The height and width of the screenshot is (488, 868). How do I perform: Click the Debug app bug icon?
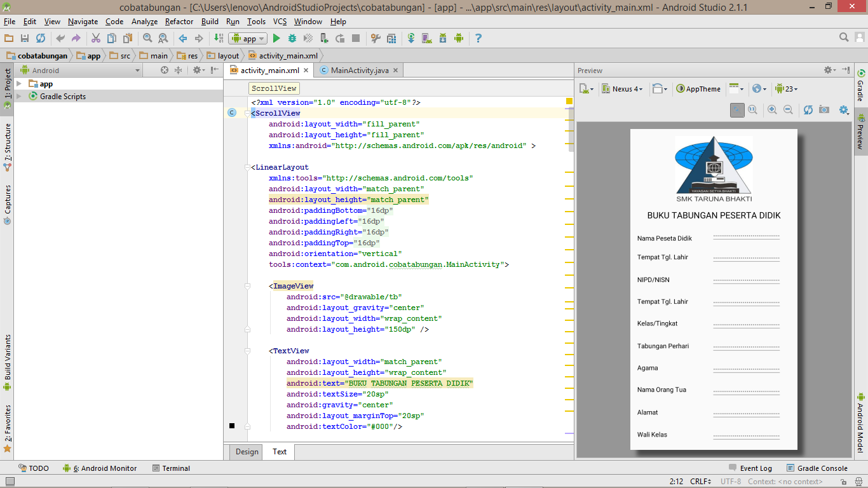tap(292, 39)
